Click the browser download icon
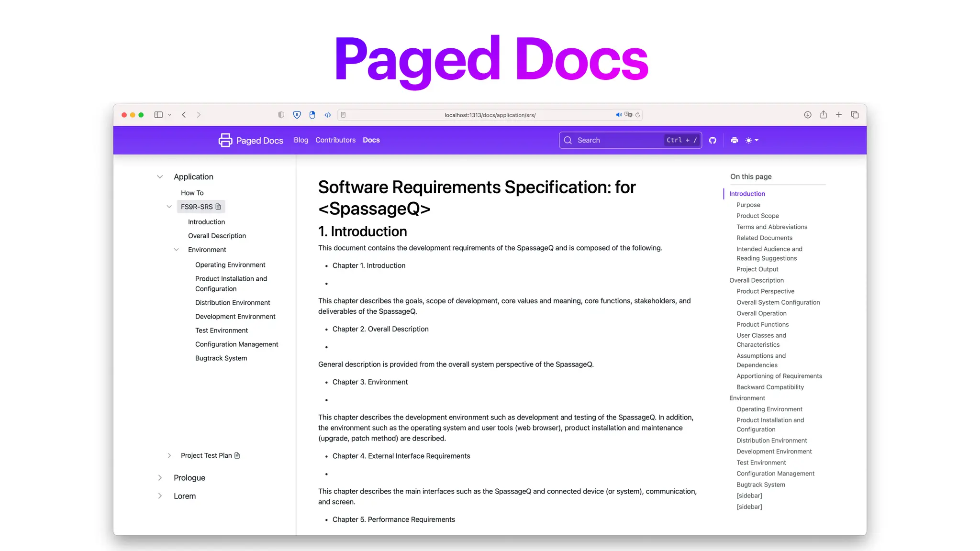This screenshot has width=980, height=551. (808, 115)
